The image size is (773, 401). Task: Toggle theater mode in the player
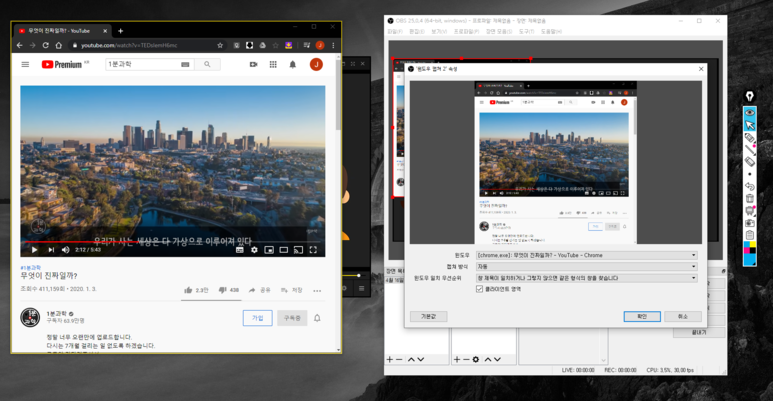pos(283,250)
